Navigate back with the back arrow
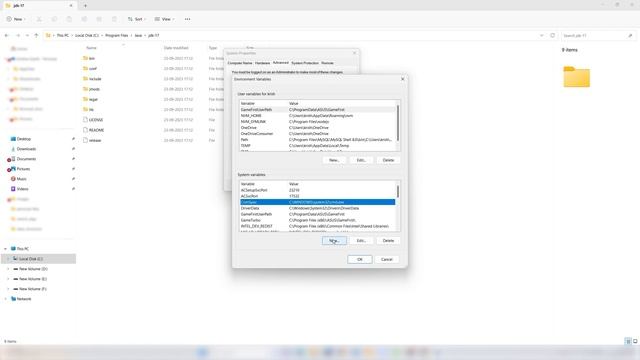This screenshot has width=640, height=360. coord(7,36)
